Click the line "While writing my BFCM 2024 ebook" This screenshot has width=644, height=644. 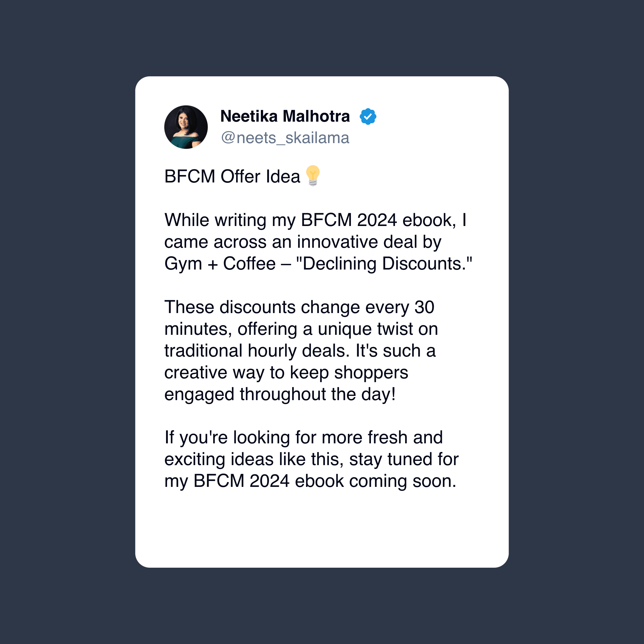coord(310,220)
